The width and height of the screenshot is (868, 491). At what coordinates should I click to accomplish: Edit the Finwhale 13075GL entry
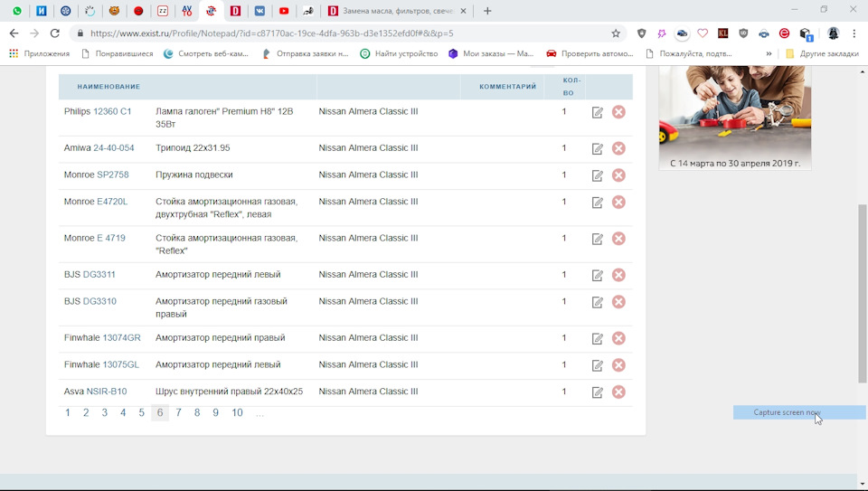click(x=597, y=365)
